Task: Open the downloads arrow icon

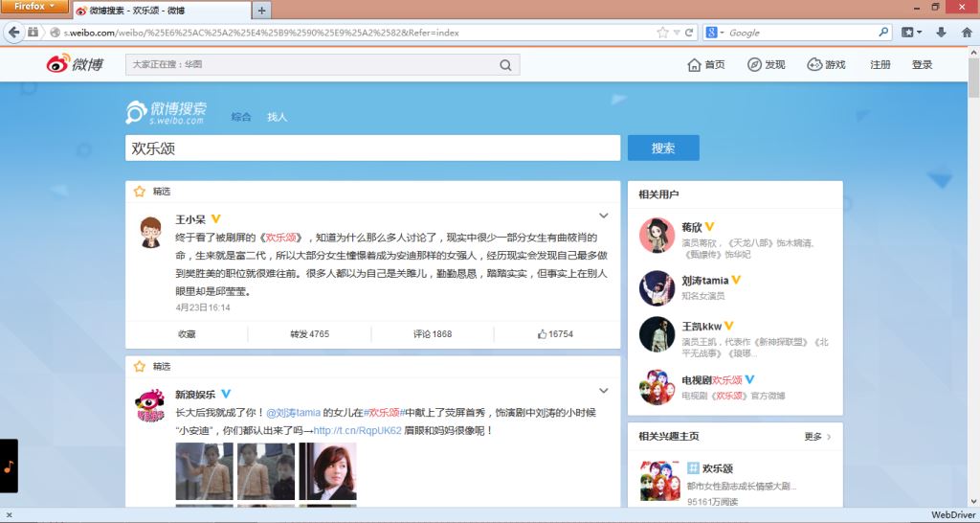Action: tap(941, 33)
